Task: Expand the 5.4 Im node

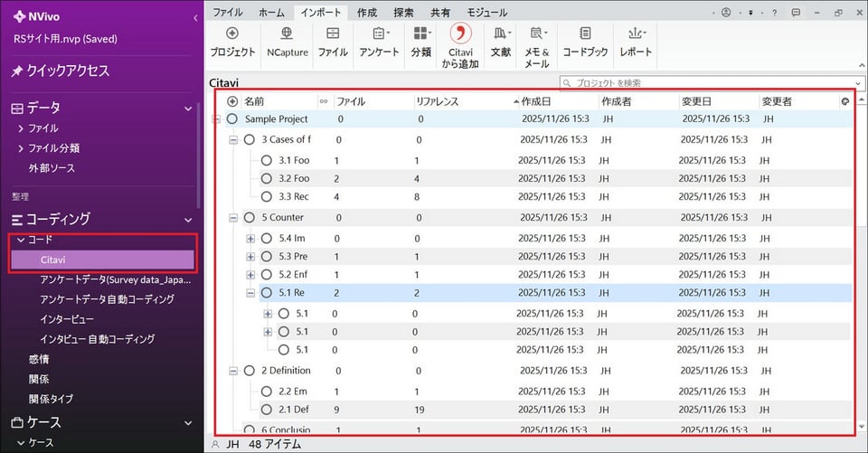Action: 250,239
